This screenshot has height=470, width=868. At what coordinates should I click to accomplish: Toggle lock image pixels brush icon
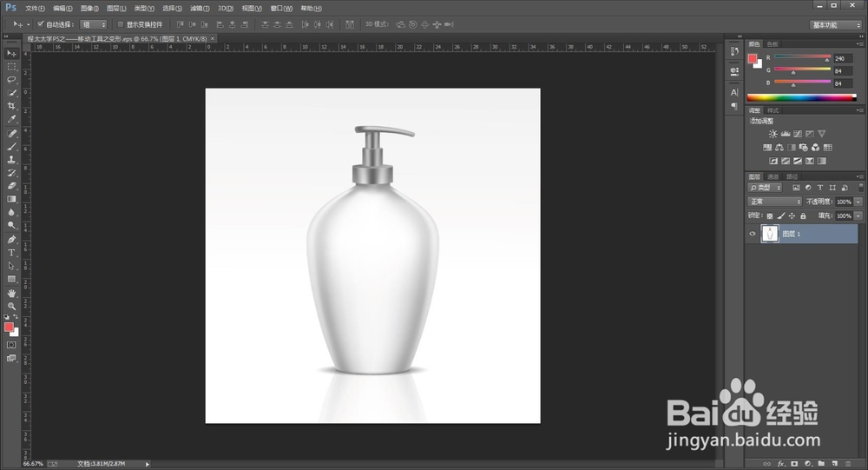click(780, 215)
